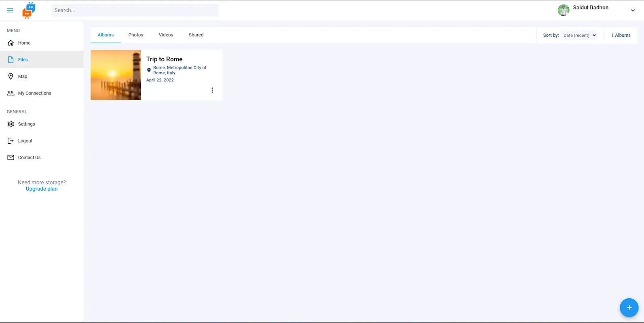Click the 1 Albums count text
The height and width of the screenshot is (323, 644).
621,35
